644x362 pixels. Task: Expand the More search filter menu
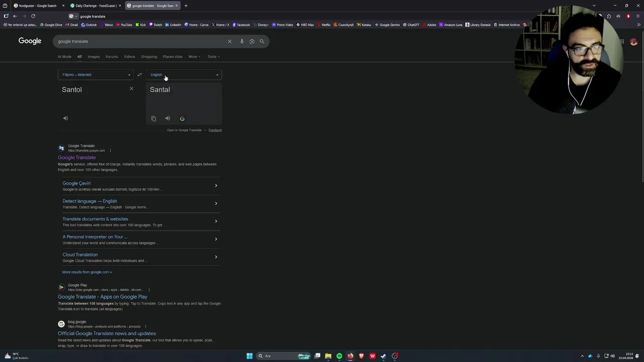coord(194,57)
